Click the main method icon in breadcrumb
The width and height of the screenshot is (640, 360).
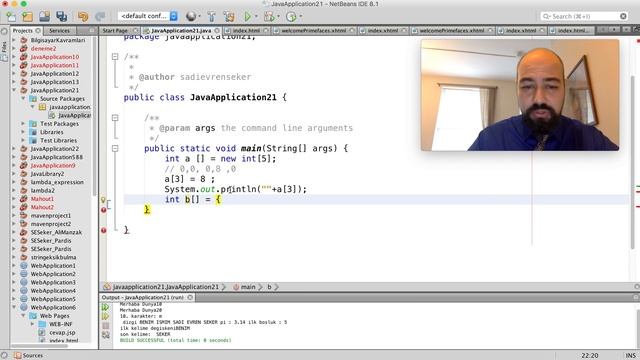[x=236, y=287]
